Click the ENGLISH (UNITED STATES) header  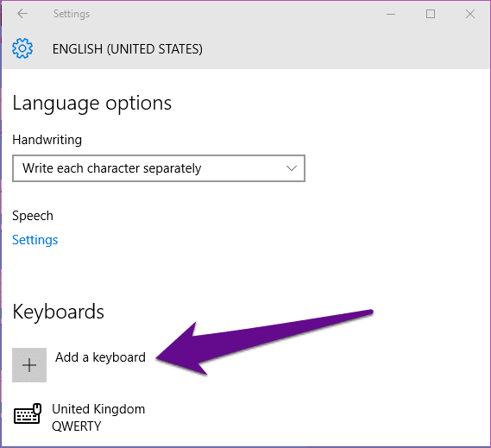point(128,49)
